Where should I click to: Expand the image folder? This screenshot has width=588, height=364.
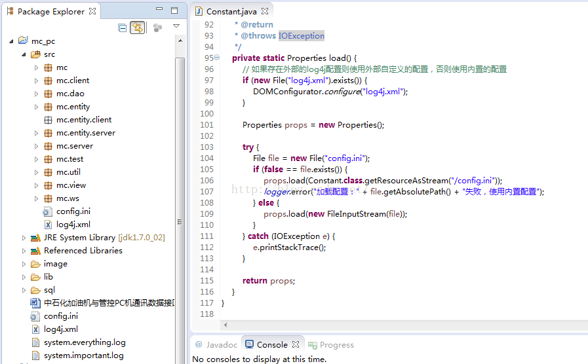pos(24,264)
